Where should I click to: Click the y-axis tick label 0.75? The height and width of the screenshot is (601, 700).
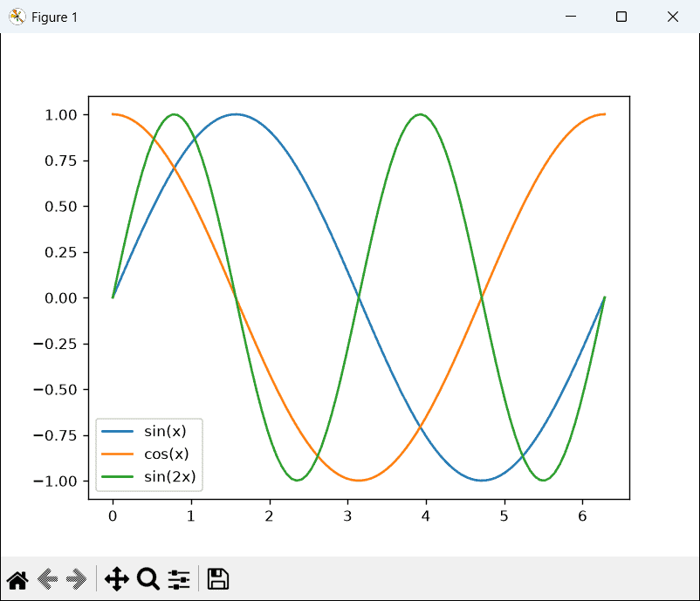(x=61, y=160)
